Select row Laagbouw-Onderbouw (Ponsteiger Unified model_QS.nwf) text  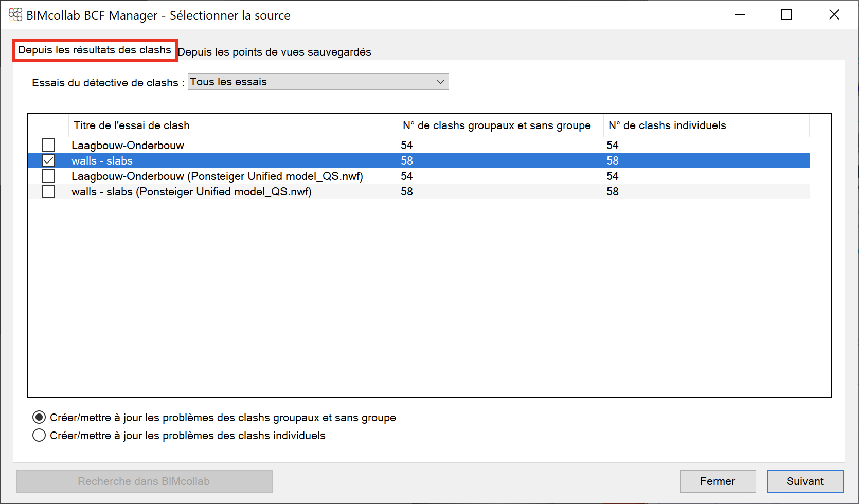(217, 176)
